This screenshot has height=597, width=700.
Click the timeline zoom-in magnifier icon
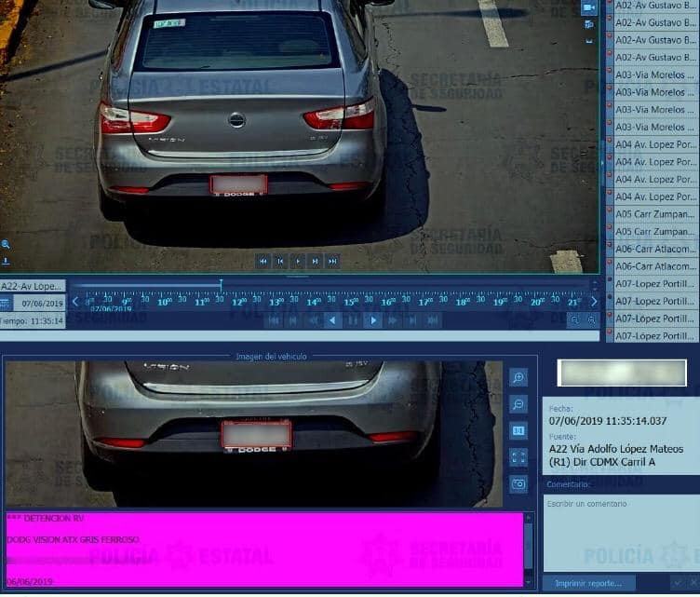[575, 320]
